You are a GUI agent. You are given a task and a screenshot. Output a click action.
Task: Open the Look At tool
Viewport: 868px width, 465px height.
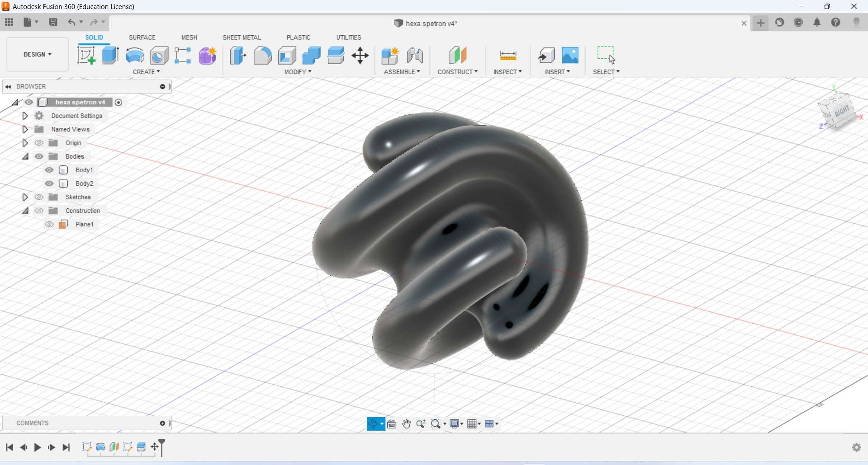pos(392,424)
